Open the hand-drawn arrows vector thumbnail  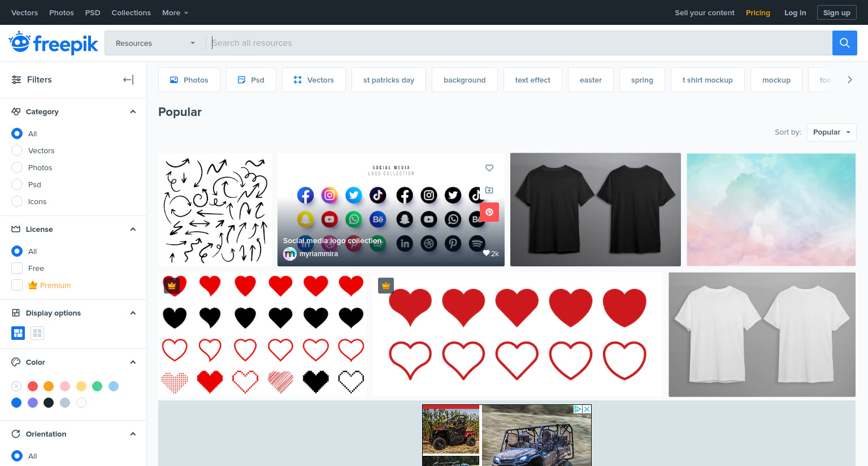pyautogui.click(x=215, y=209)
